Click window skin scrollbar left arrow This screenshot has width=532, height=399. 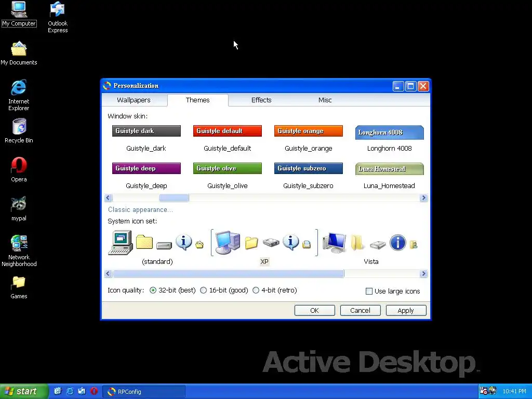click(108, 198)
